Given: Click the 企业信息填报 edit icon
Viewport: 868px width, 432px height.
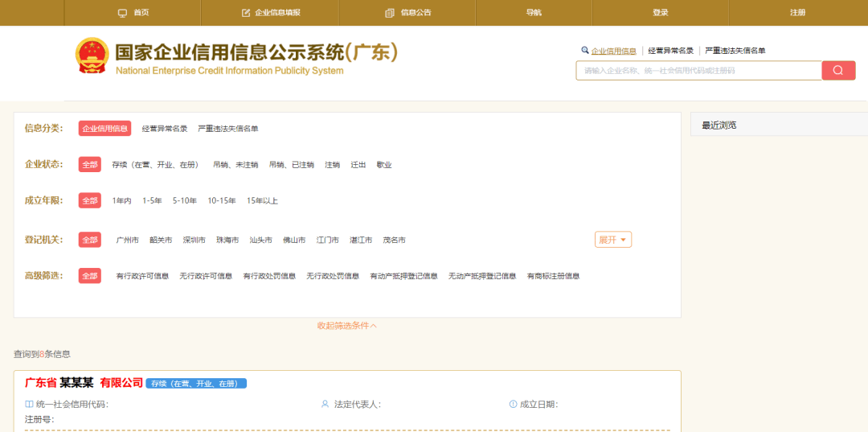Looking at the screenshot, I should tap(246, 13).
